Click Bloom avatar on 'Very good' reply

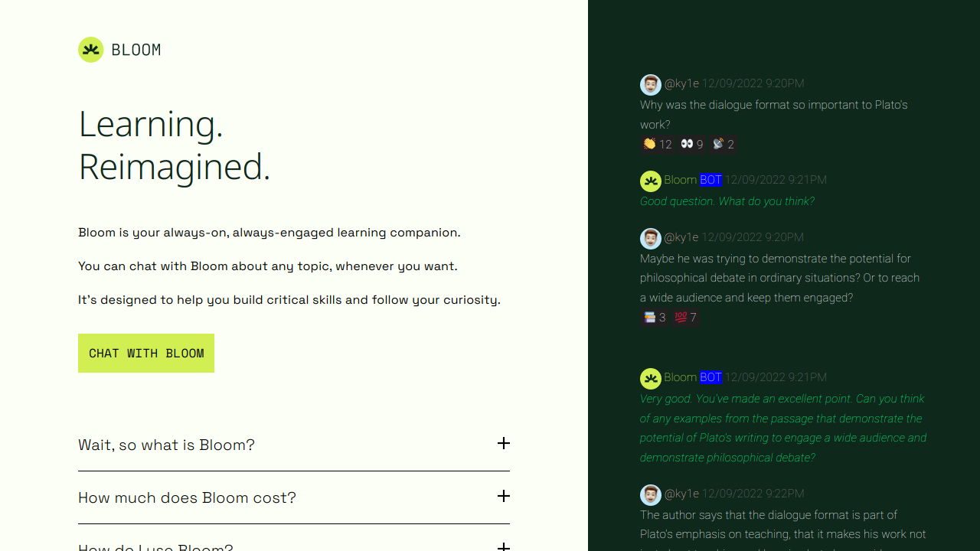(651, 378)
